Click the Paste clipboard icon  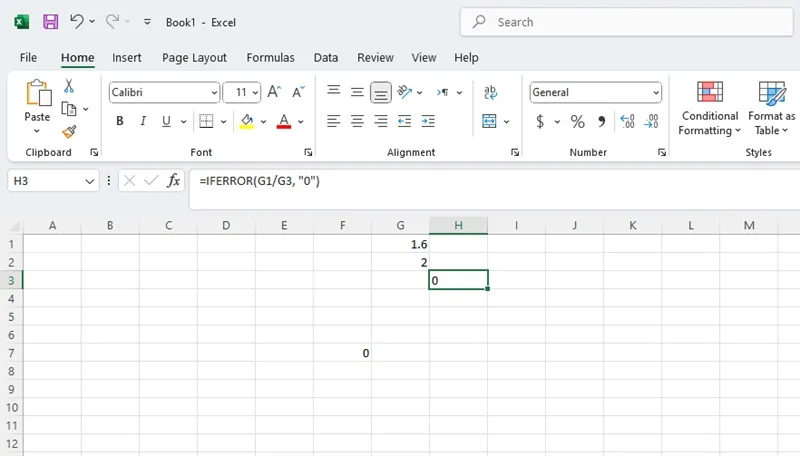click(x=38, y=94)
